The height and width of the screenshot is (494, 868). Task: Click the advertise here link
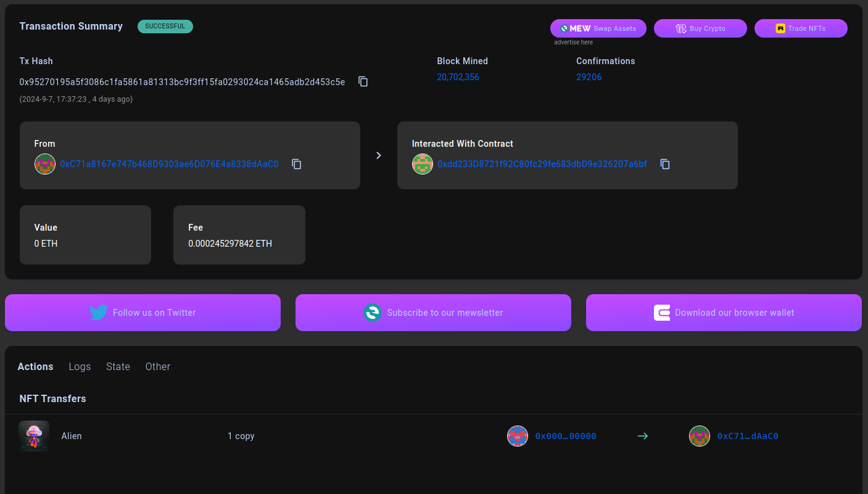click(x=573, y=42)
